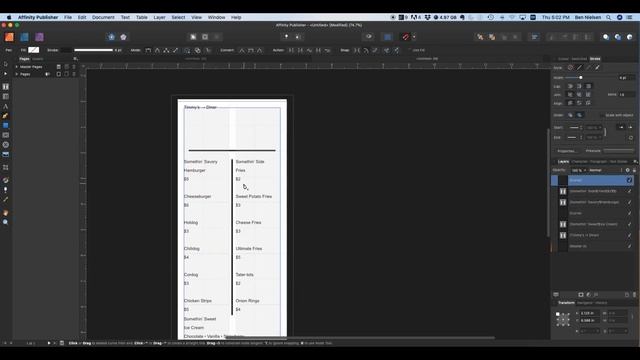Screen dimensions: 640x360
Task: Switch to Designer persona icon
Action: (24, 37)
